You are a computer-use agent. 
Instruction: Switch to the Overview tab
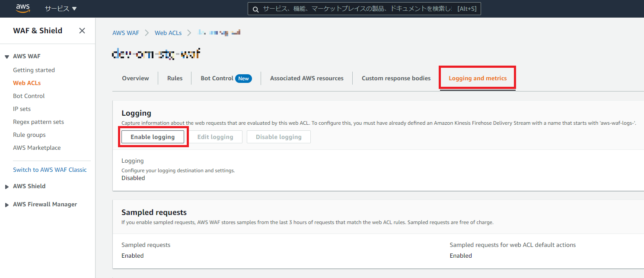(135, 78)
